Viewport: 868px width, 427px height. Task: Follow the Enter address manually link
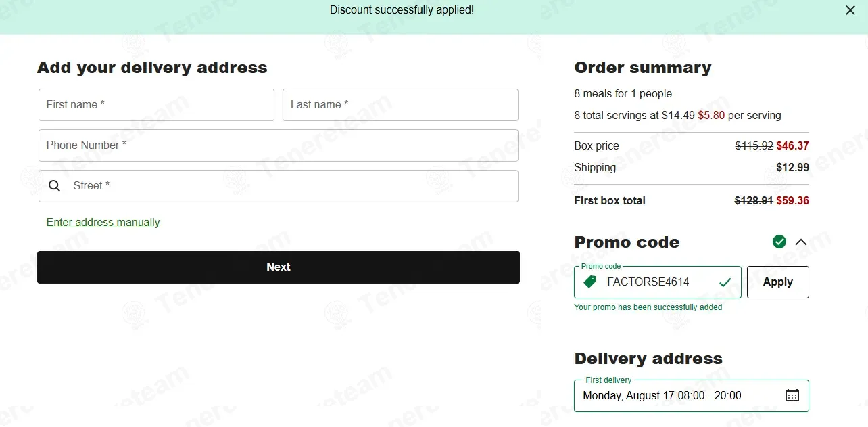pos(103,223)
